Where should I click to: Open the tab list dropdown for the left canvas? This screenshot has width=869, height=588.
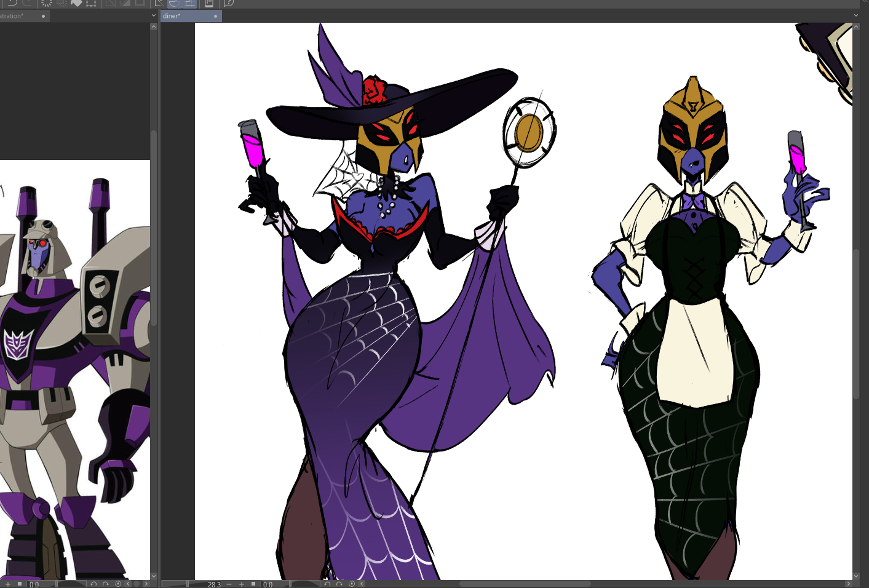(x=153, y=15)
